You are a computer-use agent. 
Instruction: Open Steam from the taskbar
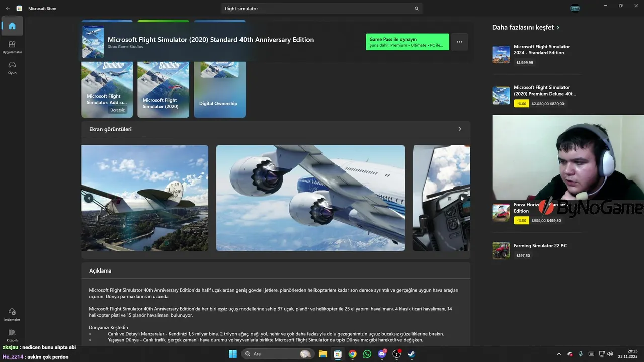[412, 354]
